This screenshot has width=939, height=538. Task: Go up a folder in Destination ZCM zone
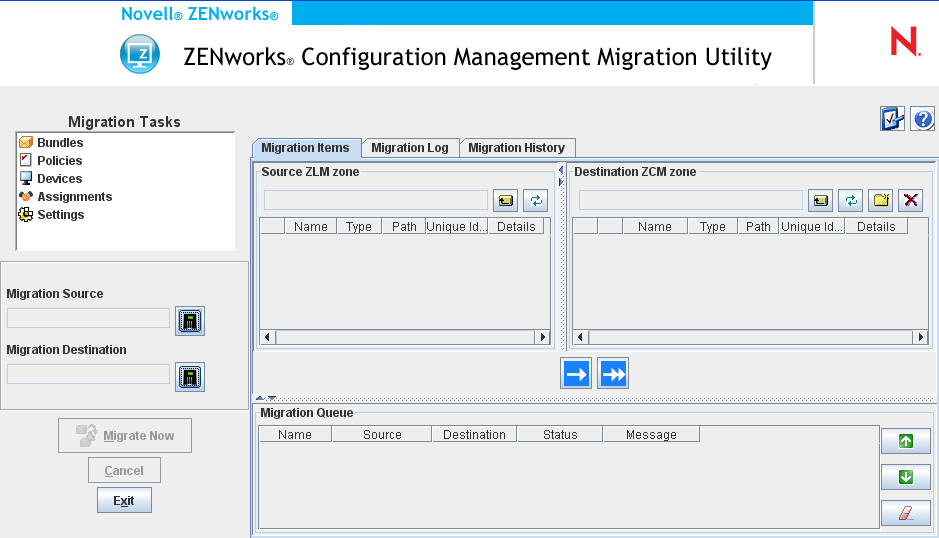click(820, 201)
